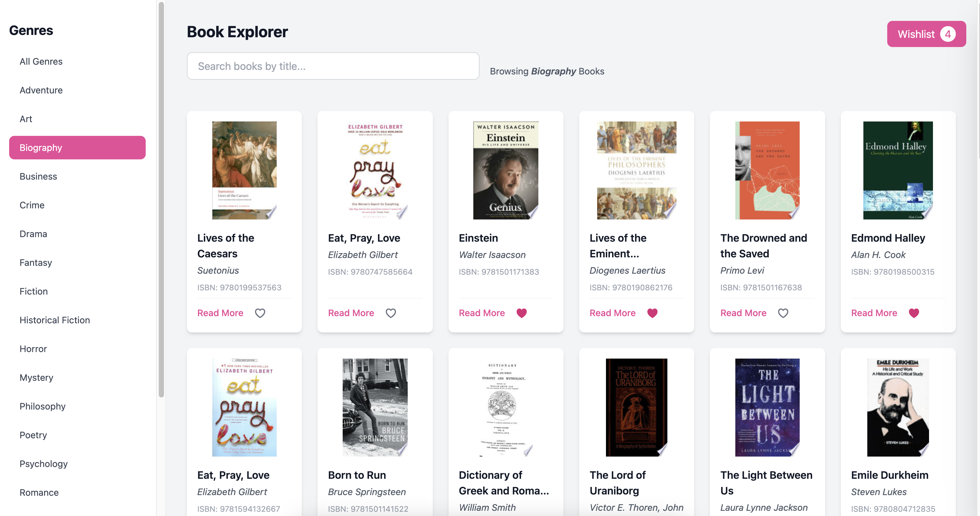The height and width of the screenshot is (516, 980).
Task: Read More about "Einstein"
Action: (481, 313)
